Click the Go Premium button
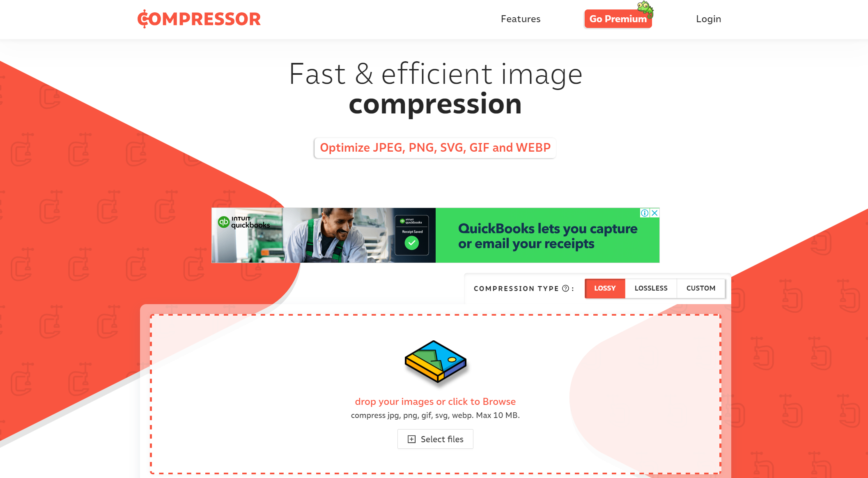Screen dimensions: 868x478 [x=618, y=18]
